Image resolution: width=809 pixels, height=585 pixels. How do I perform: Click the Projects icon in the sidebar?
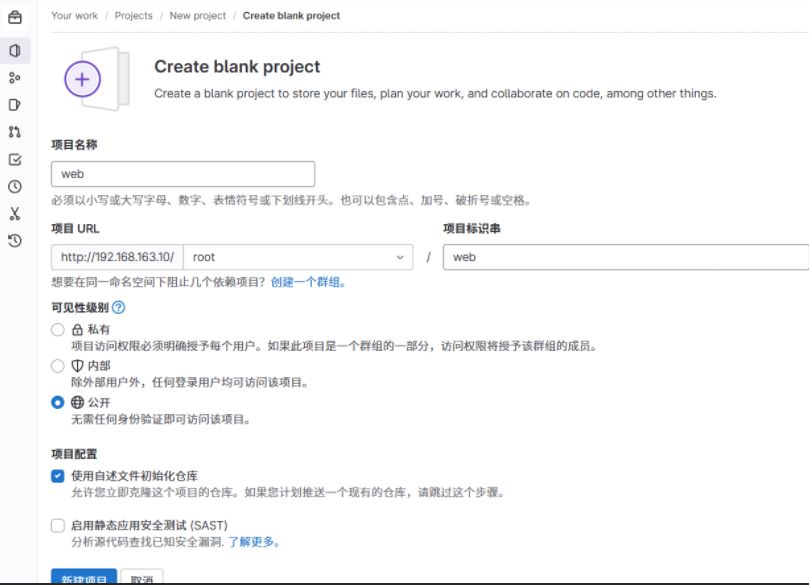point(15,50)
